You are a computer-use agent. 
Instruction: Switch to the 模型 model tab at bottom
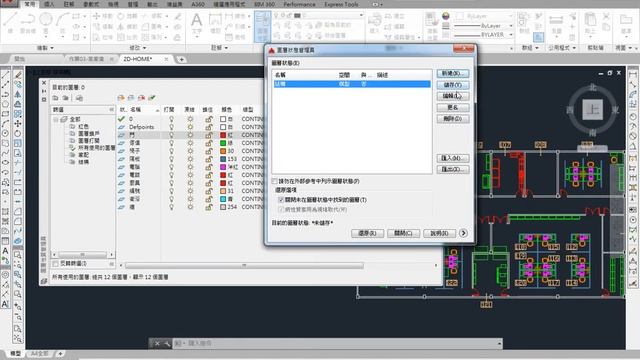coord(15,353)
